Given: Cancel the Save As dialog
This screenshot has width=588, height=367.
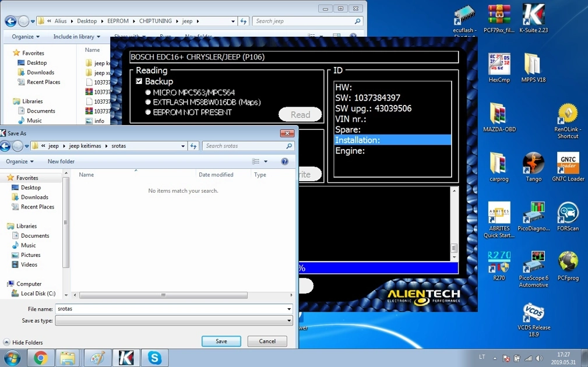Looking at the screenshot, I should (267, 341).
